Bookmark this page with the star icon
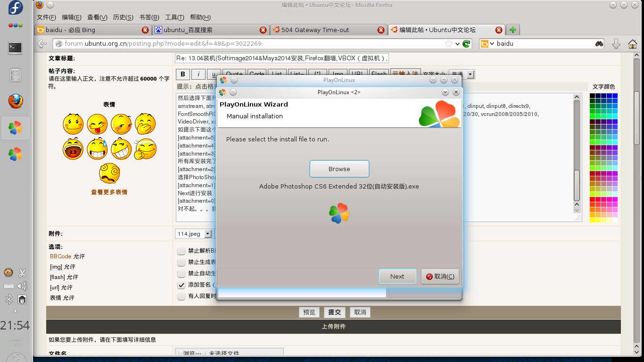Image resolution: width=644 pixels, height=362 pixels. pos(449,44)
